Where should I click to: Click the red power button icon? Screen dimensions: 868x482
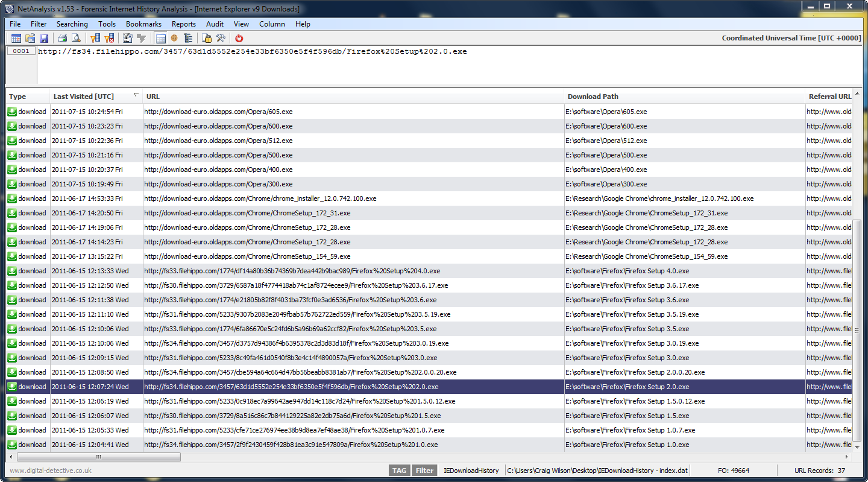pyautogui.click(x=239, y=38)
